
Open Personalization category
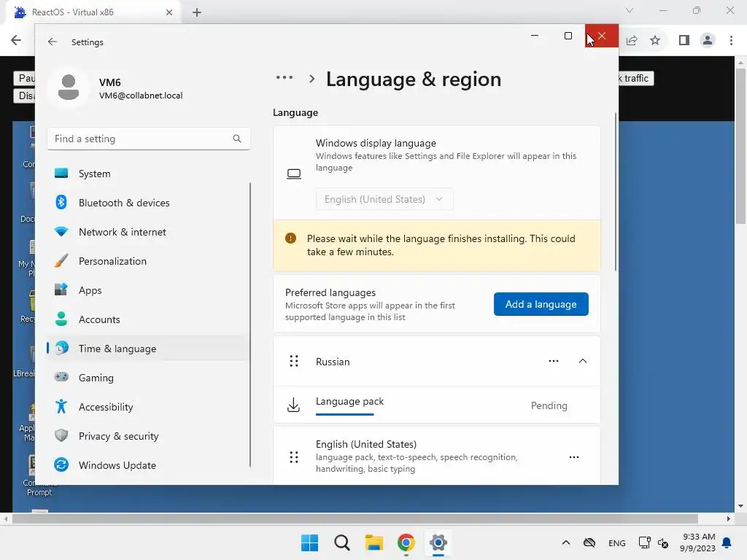tap(147, 261)
